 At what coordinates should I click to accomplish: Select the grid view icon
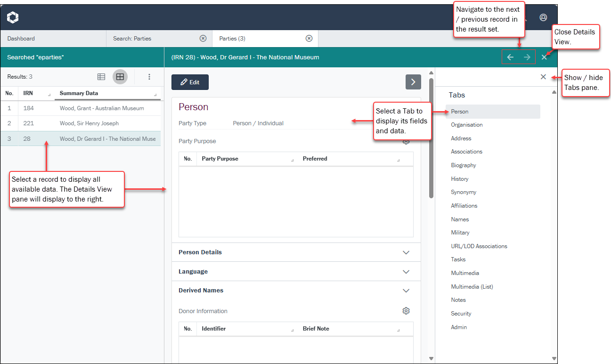point(120,77)
